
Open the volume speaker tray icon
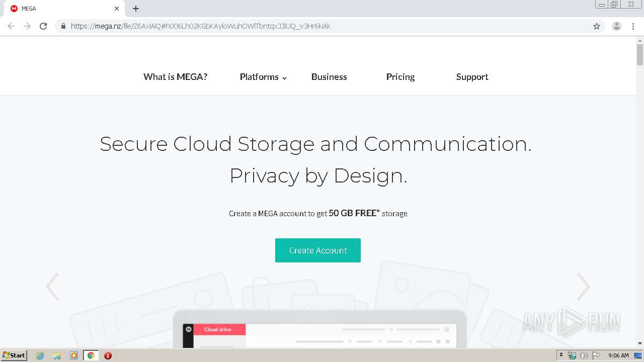coord(584,355)
